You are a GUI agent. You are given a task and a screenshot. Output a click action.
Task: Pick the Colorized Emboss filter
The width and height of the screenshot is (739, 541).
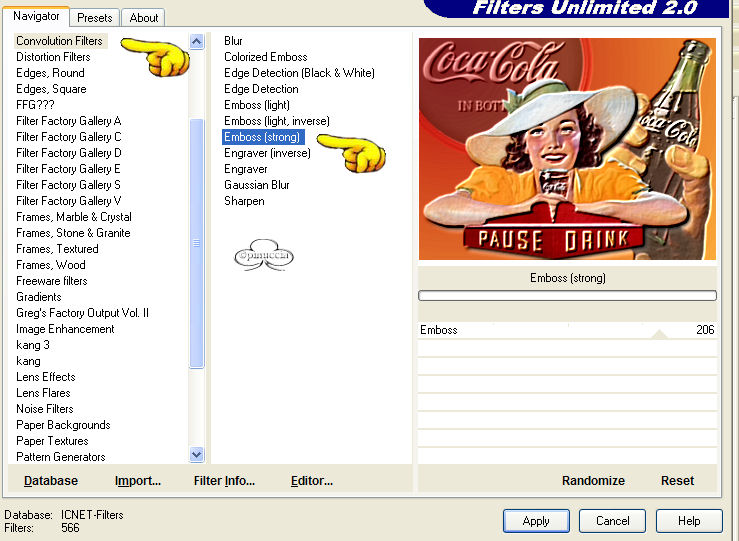point(266,57)
